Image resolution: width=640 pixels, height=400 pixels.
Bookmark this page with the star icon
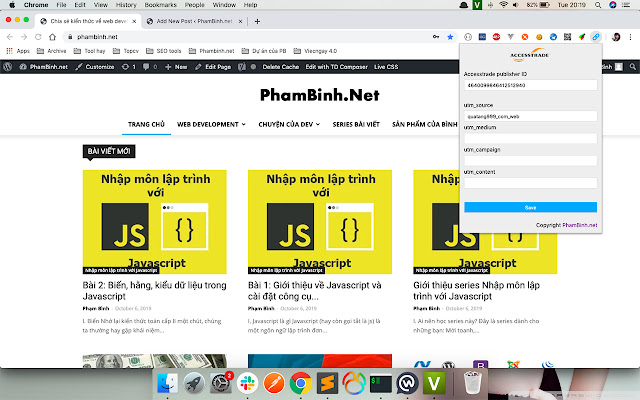pos(450,37)
